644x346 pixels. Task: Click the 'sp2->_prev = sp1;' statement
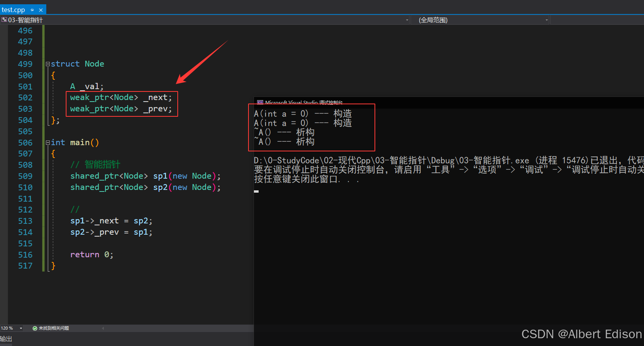(111, 232)
